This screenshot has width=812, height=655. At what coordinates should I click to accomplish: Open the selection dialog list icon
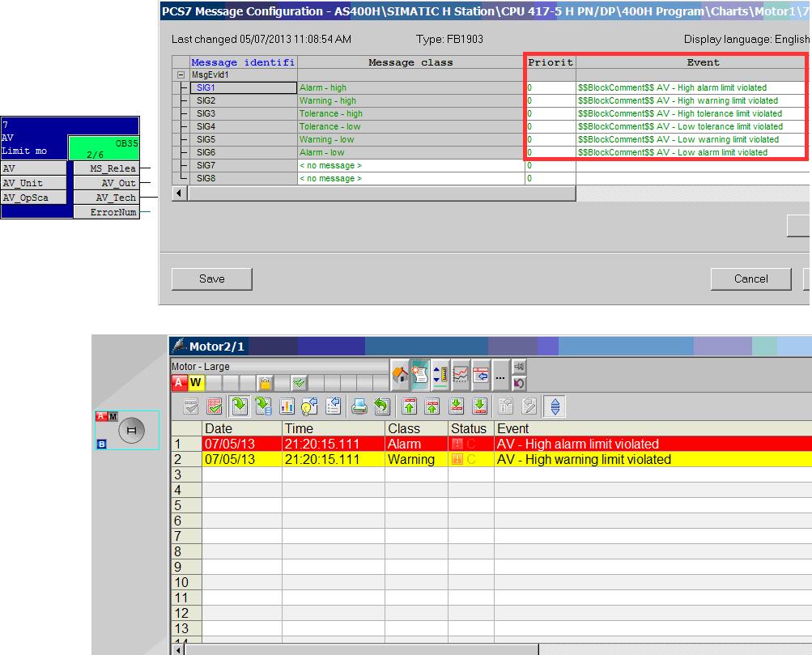point(333,406)
